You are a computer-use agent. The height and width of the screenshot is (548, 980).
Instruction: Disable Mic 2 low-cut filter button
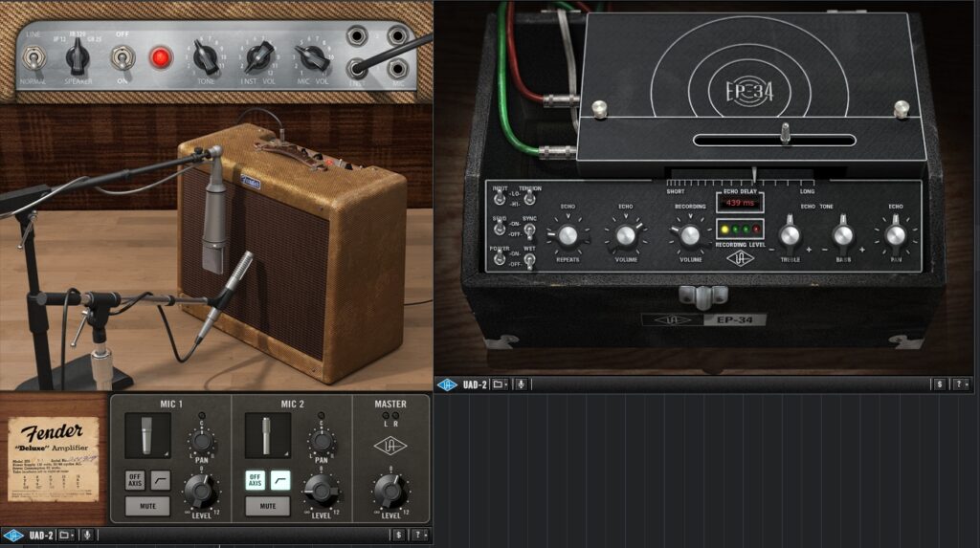(x=280, y=480)
